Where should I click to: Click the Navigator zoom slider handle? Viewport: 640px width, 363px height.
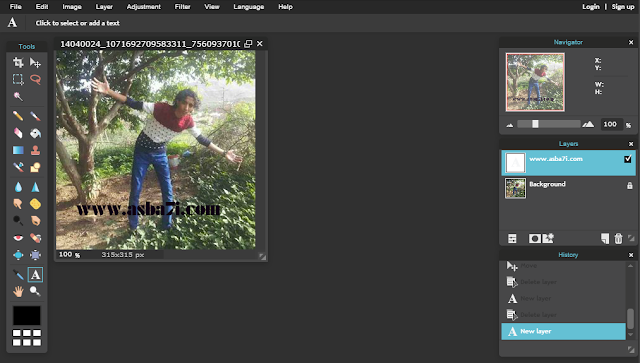pos(535,124)
